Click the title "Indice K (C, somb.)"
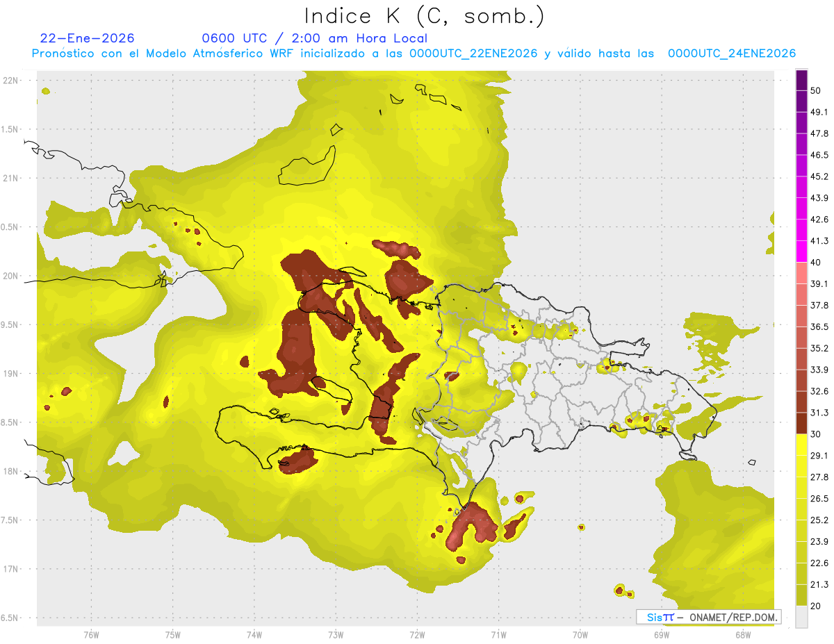This screenshot has height=644, width=834. (x=425, y=16)
